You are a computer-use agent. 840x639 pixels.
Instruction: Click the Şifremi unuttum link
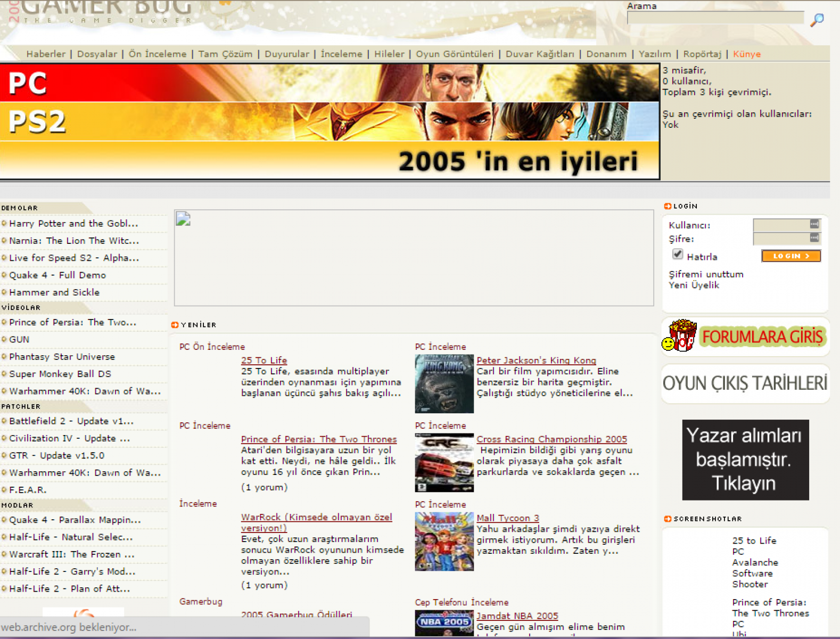(706, 274)
